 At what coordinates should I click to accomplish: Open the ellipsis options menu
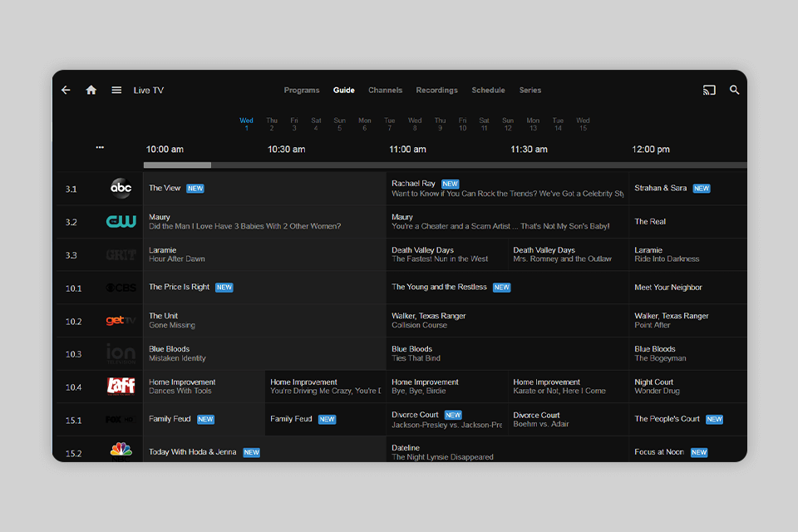tap(100, 146)
